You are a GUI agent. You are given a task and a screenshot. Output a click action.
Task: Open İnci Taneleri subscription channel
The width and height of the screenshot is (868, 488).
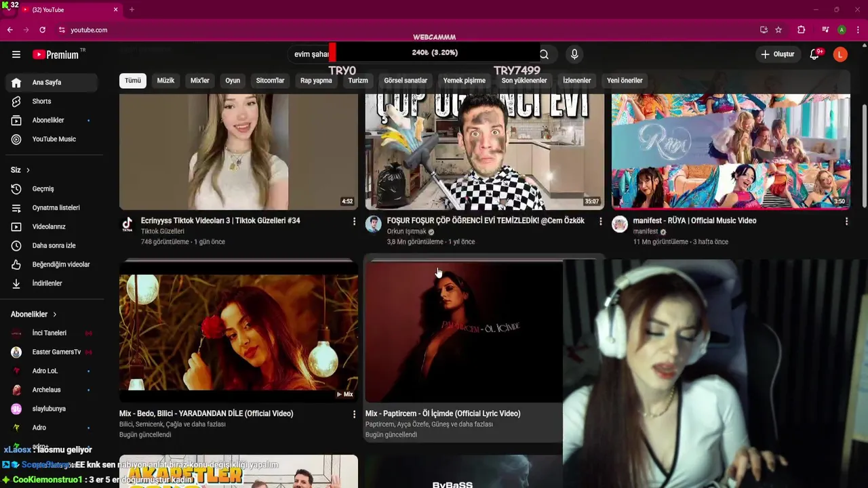click(x=52, y=333)
